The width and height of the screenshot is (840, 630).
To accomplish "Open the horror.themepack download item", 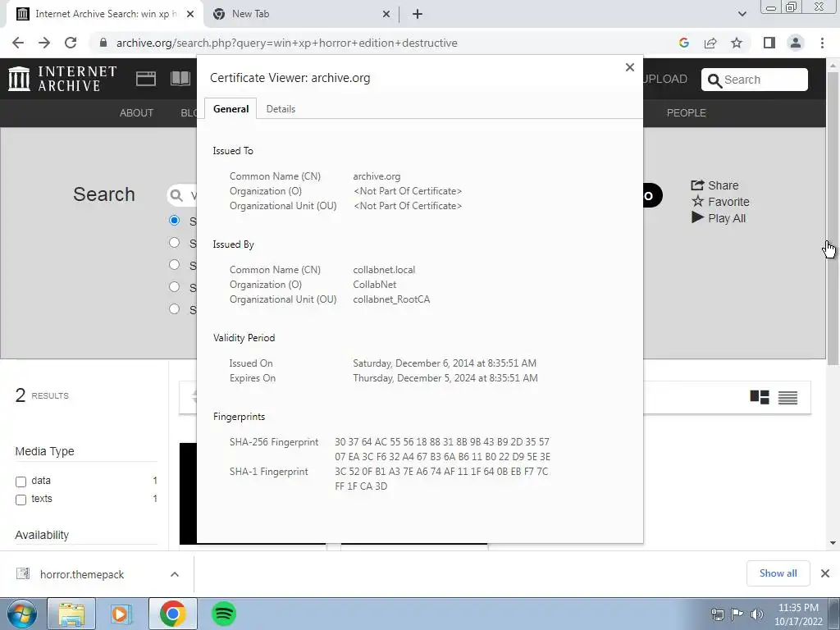I will (82, 574).
